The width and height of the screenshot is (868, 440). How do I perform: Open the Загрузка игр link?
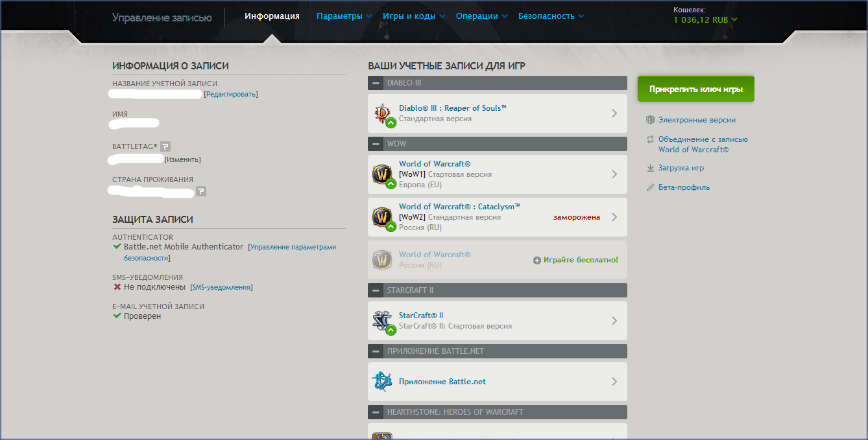click(x=681, y=168)
